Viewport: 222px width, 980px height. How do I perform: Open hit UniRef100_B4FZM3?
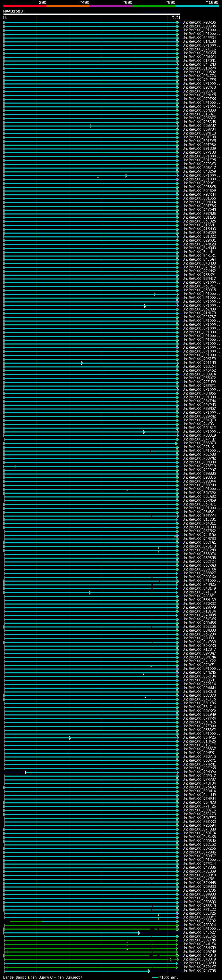tap(199, 65)
